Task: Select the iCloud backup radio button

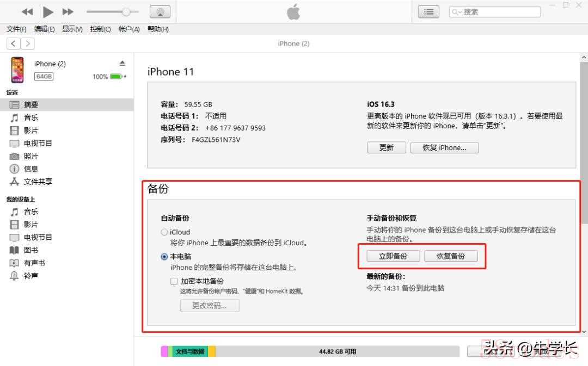Action: coord(164,232)
